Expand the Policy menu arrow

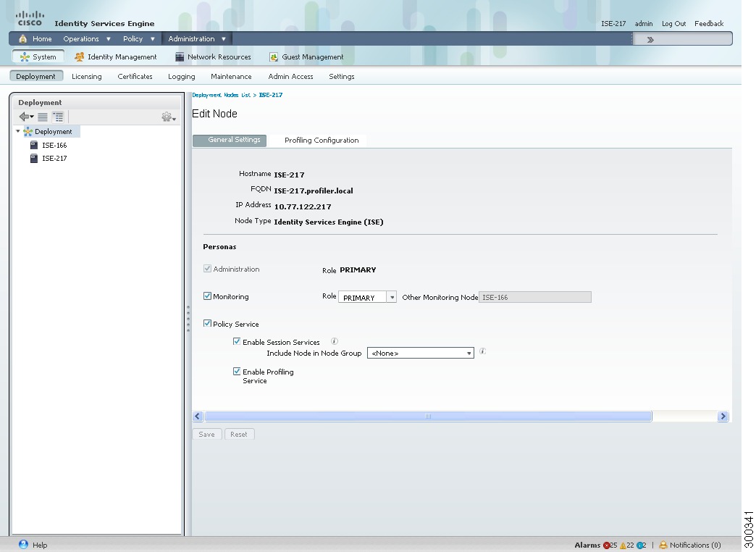tap(152, 39)
